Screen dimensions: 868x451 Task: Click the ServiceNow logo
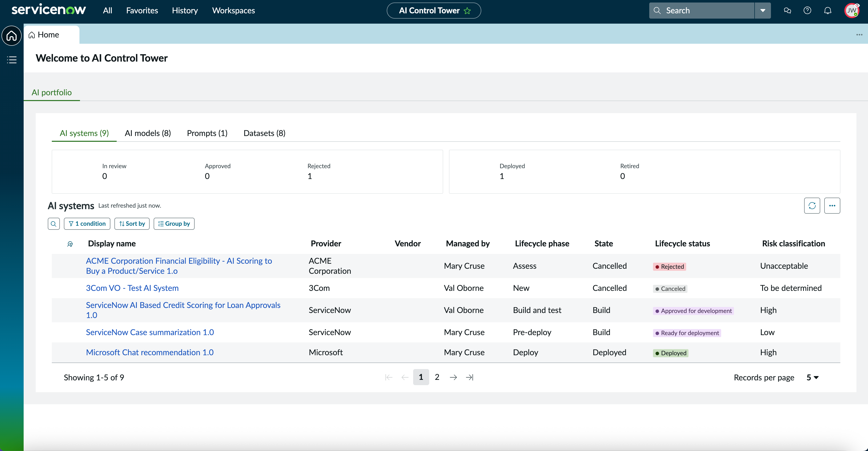click(x=49, y=10)
